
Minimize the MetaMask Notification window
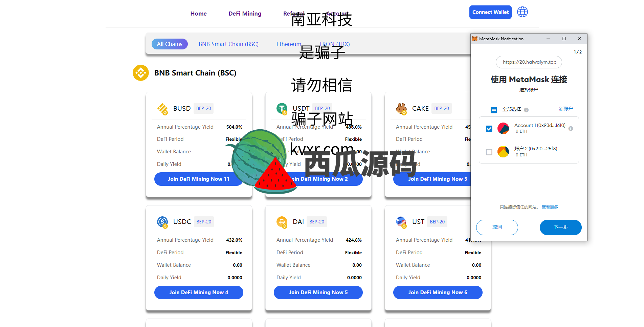click(548, 39)
